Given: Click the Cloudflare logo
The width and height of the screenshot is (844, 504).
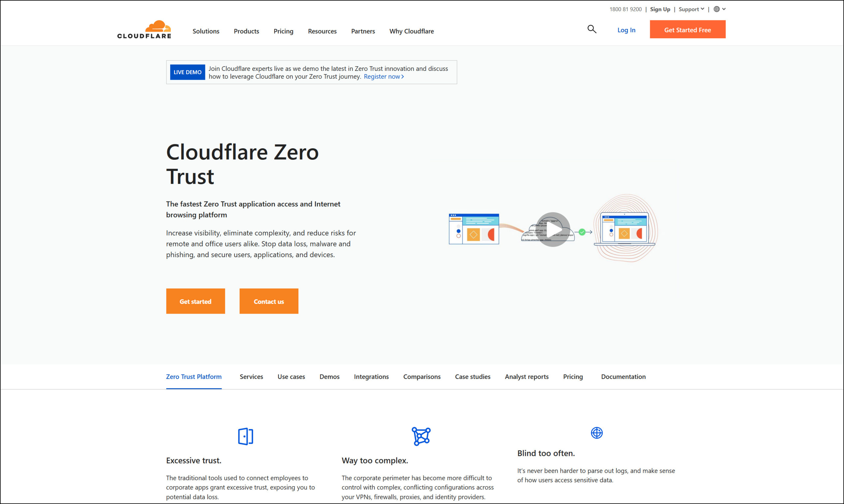Looking at the screenshot, I should (144, 30).
